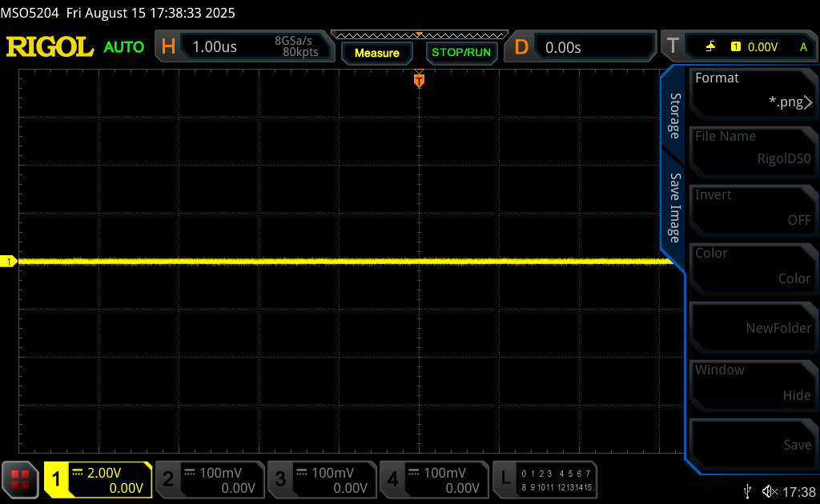Turn on channel 4
The image size is (820, 504).
click(434, 479)
